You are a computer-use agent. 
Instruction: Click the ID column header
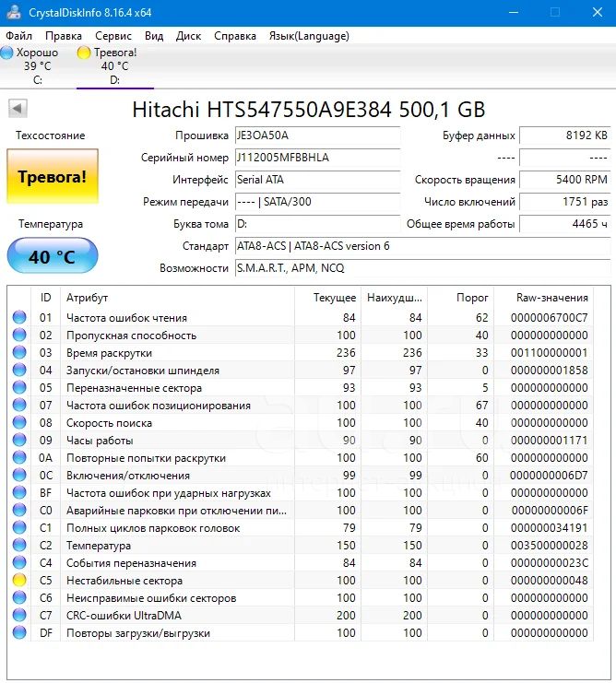coord(46,298)
